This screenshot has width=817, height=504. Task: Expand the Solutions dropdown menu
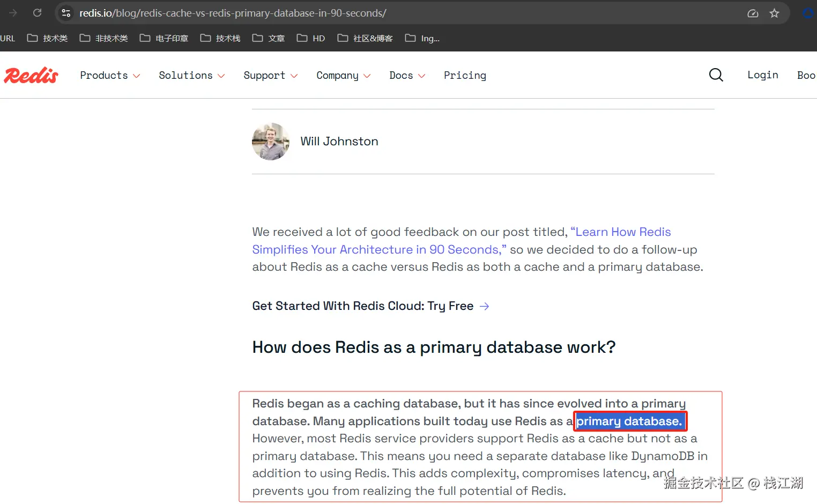click(191, 76)
